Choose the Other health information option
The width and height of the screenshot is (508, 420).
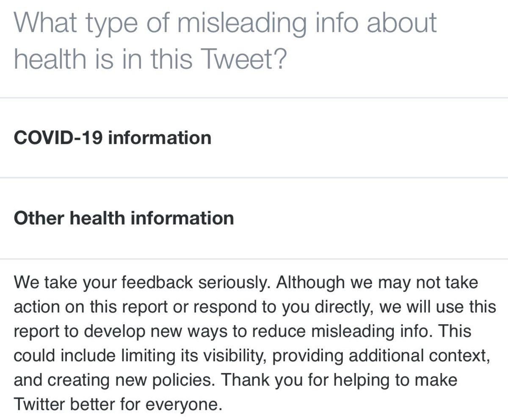click(x=124, y=218)
